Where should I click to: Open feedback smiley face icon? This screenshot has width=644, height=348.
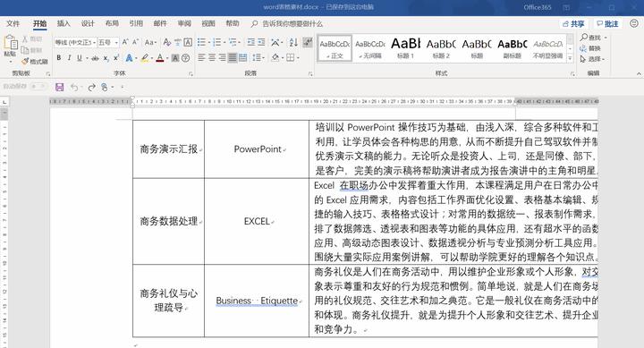634,23
